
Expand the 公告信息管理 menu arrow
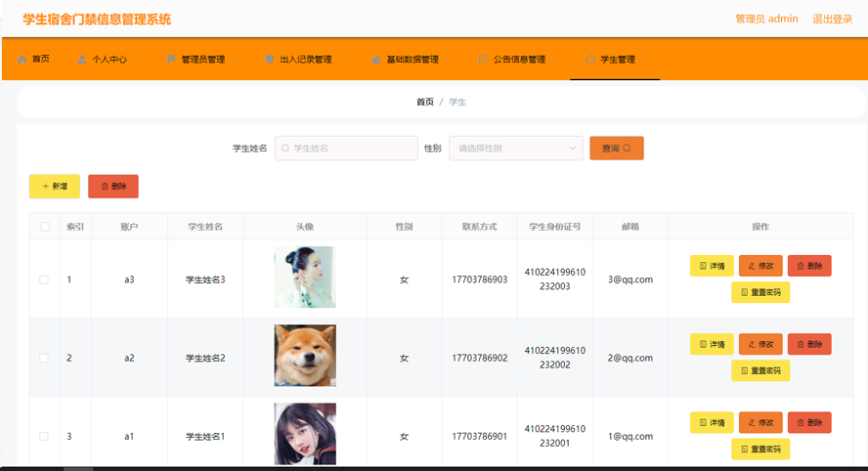(x=554, y=60)
